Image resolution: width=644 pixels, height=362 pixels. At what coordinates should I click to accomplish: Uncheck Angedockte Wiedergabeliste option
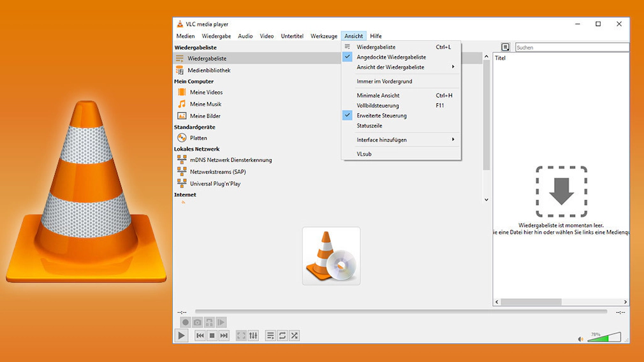click(x=401, y=57)
